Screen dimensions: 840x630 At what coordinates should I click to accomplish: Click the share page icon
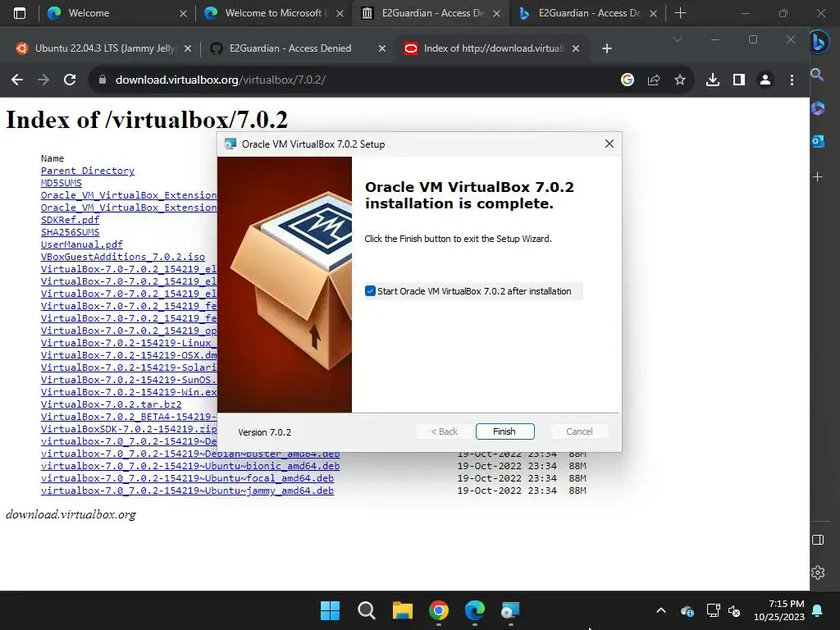654,80
